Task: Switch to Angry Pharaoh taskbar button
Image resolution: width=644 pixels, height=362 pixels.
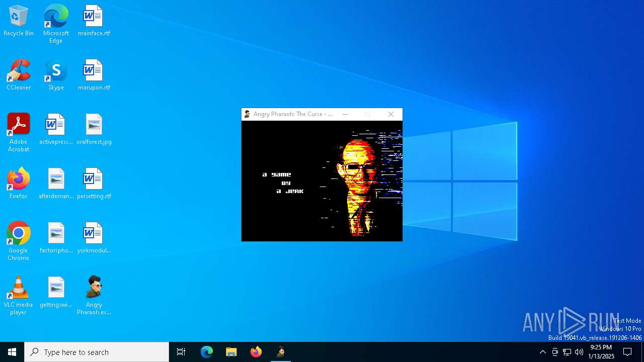Action: pyautogui.click(x=281, y=352)
